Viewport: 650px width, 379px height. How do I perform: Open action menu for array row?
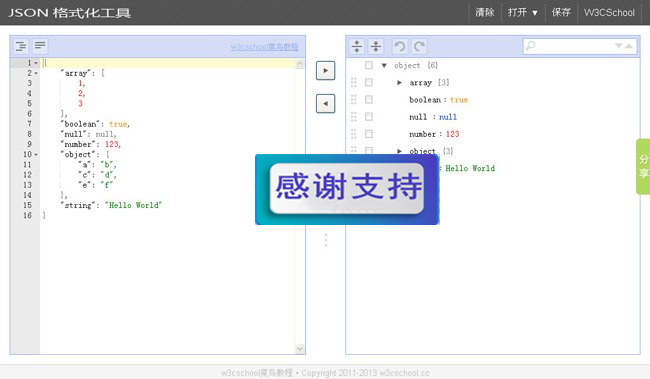pos(369,82)
